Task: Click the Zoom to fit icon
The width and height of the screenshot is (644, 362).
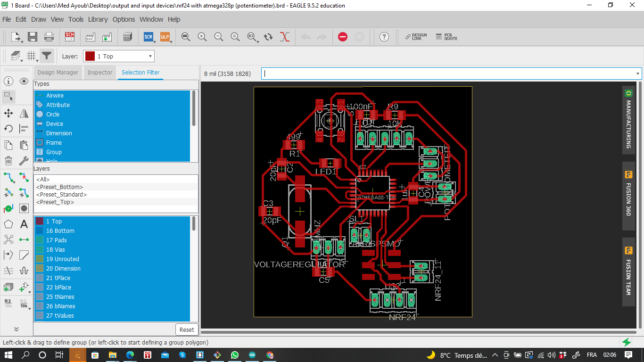Action: tap(186, 37)
